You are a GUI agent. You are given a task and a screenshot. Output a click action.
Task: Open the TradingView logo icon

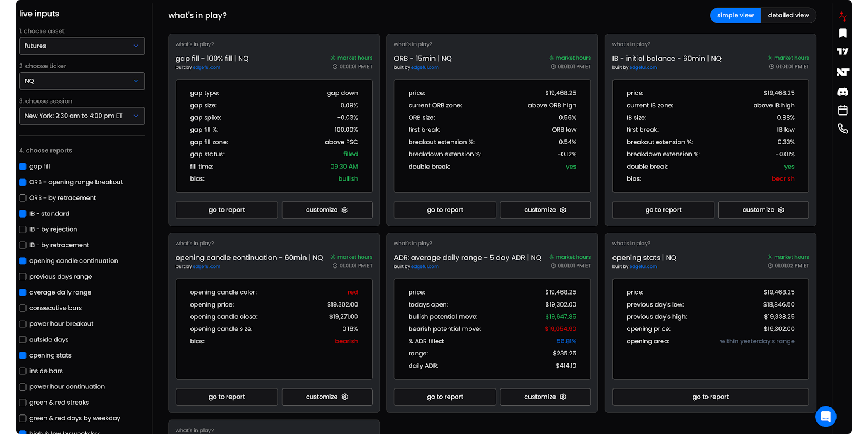[x=843, y=52]
